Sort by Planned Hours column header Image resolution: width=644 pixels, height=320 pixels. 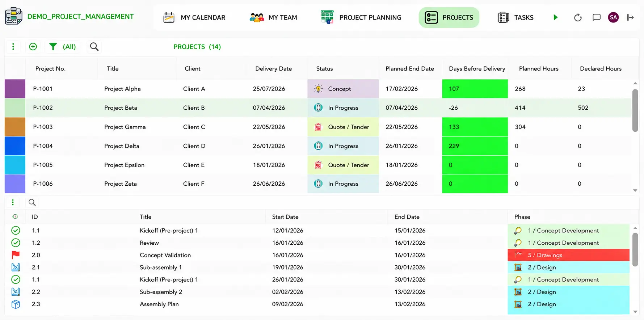pyautogui.click(x=539, y=69)
